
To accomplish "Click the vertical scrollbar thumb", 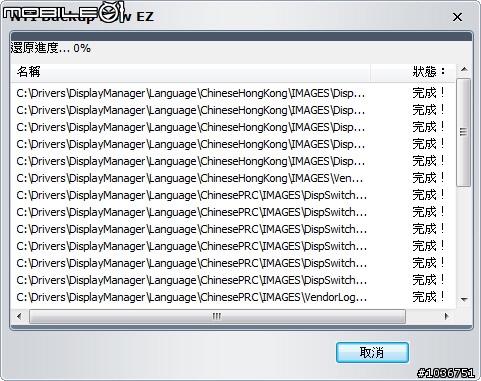I will 464,132.
